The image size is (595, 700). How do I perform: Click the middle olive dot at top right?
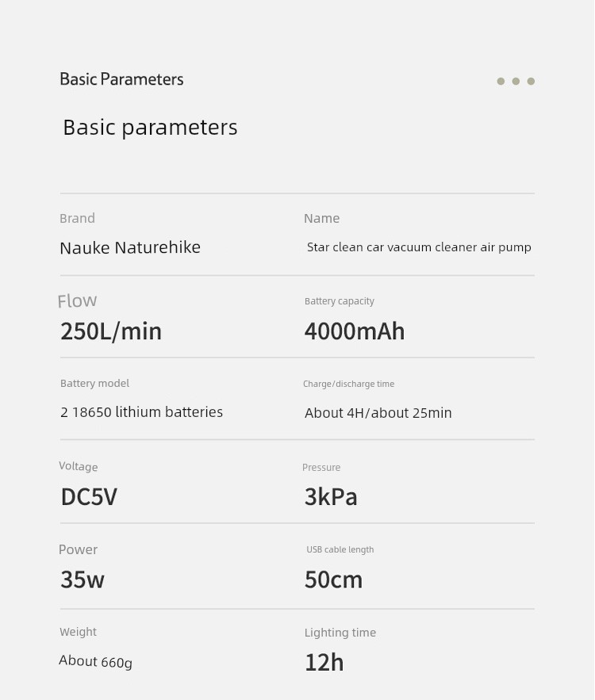click(x=516, y=81)
